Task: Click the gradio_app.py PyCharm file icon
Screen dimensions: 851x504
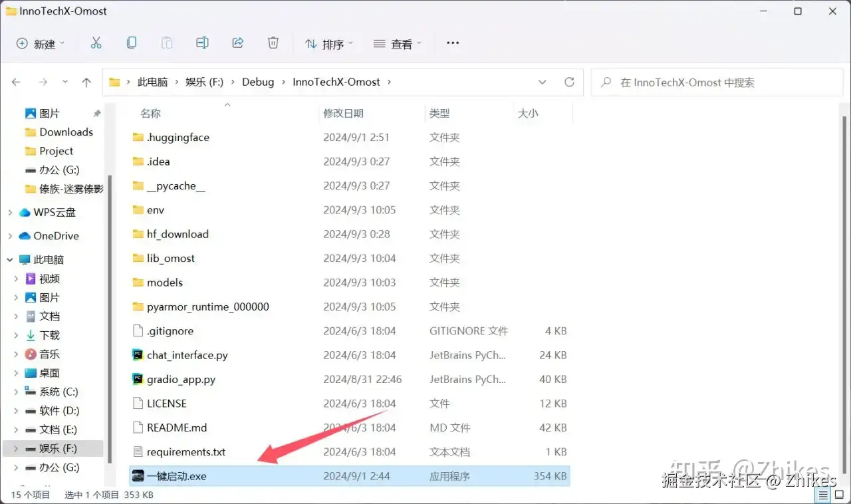Action: coord(138,379)
